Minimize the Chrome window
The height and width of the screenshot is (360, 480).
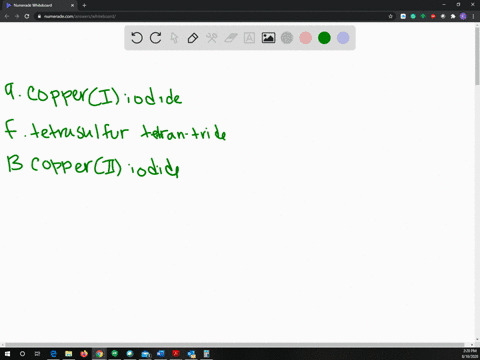[x=444, y=5]
